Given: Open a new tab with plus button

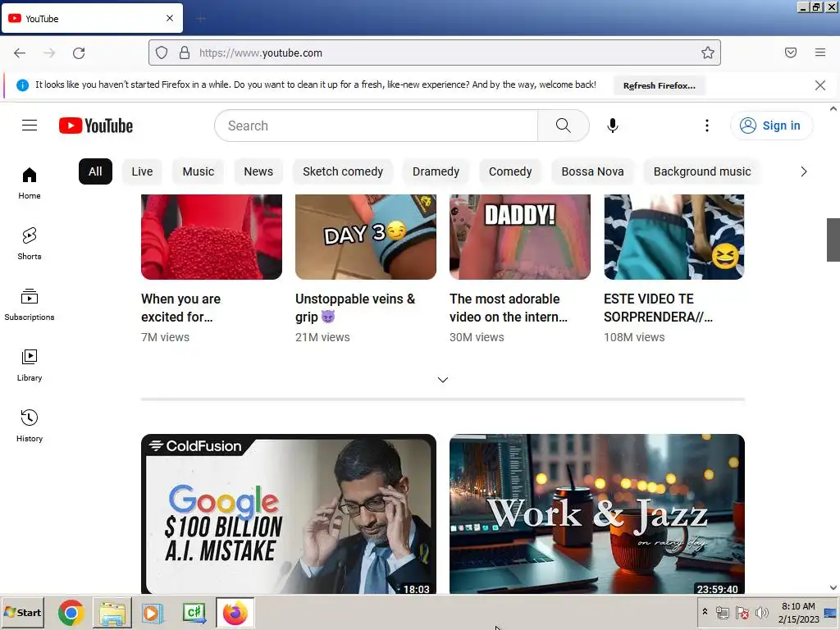Looking at the screenshot, I should click(201, 19).
